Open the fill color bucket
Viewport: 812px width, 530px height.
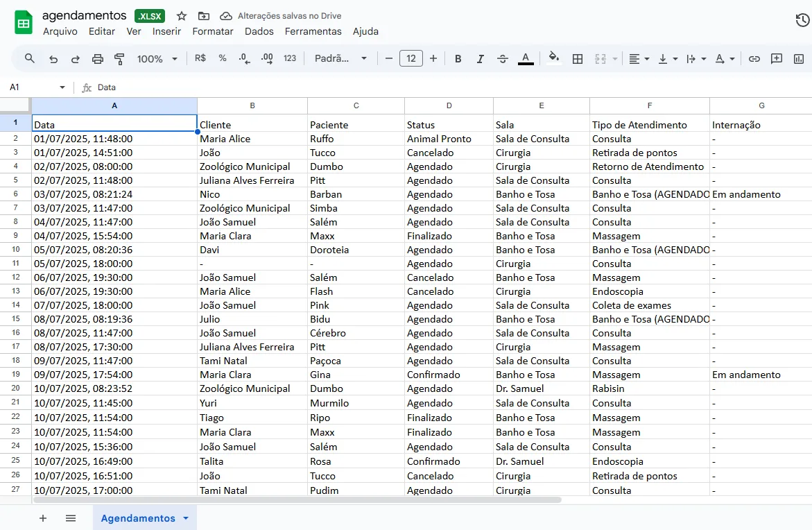click(x=553, y=58)
